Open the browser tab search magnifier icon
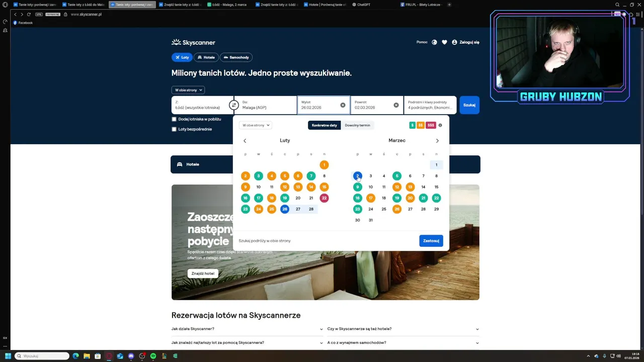 coord(617,5)
